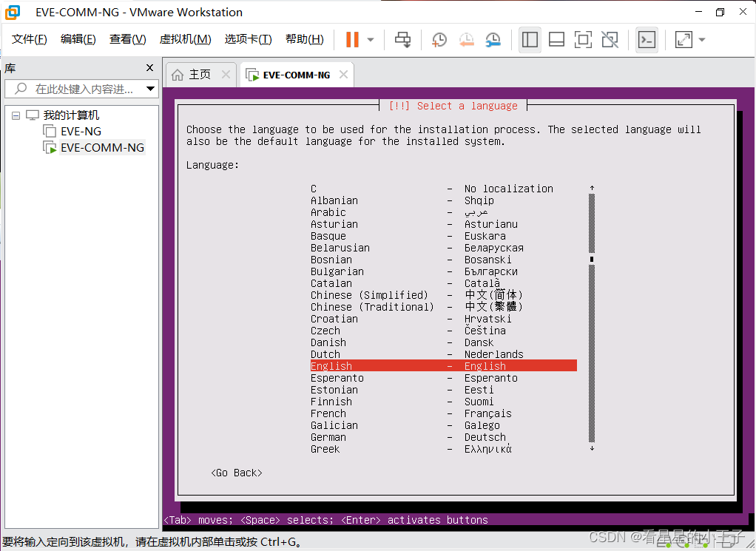
Task: Click the VMware Workstation logo icon
Action: pos(13,12)
